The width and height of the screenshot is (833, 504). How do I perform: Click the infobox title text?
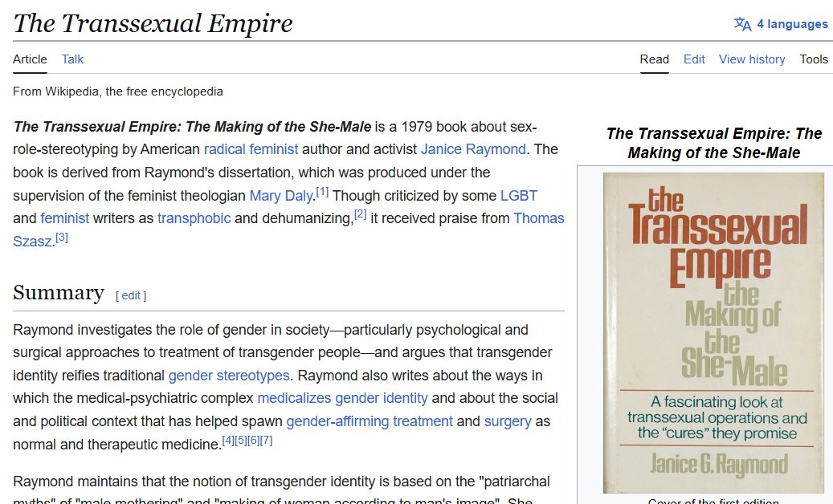713,143
